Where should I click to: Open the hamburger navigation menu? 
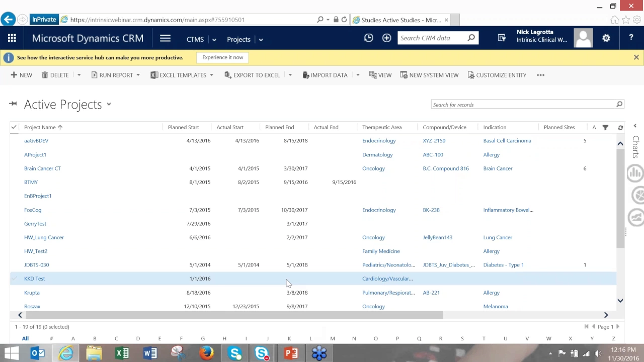[165, 38]
